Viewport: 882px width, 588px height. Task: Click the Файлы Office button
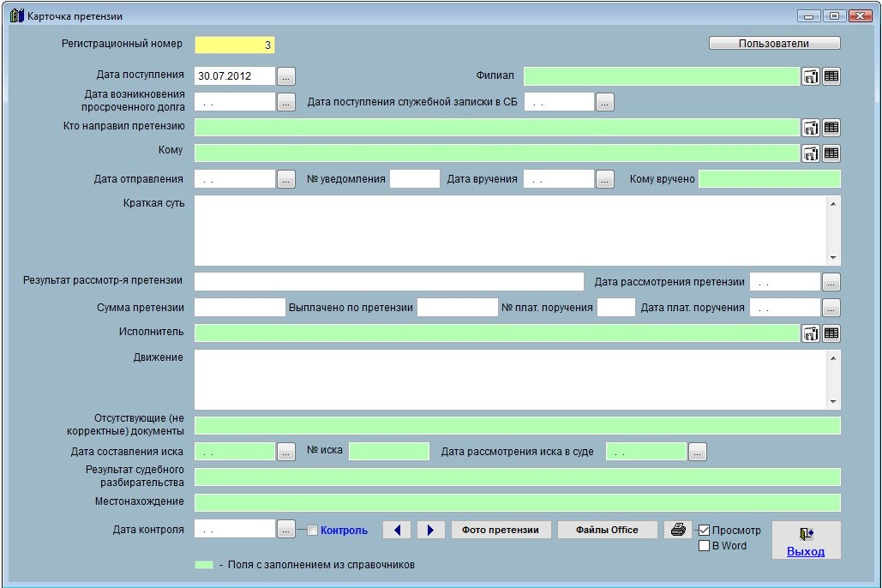607,530
